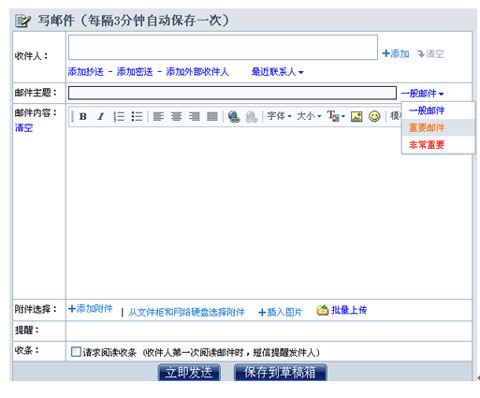Click the batch upload folder icon

click(322, 310)
